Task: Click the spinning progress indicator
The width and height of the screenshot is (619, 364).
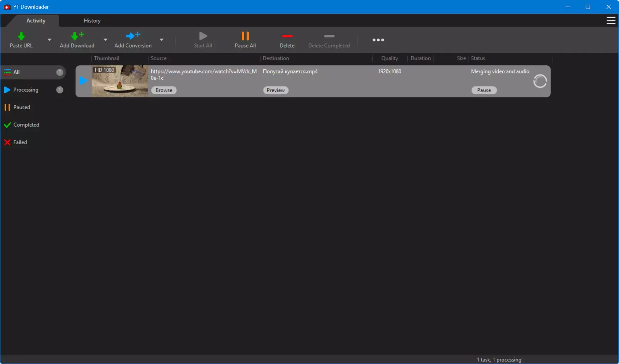Action: tap(540, 81)
